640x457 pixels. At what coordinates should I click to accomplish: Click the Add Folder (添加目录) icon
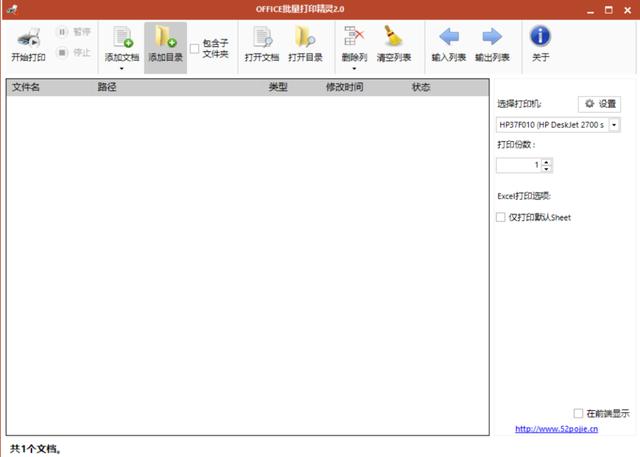(x=165, y=37)
